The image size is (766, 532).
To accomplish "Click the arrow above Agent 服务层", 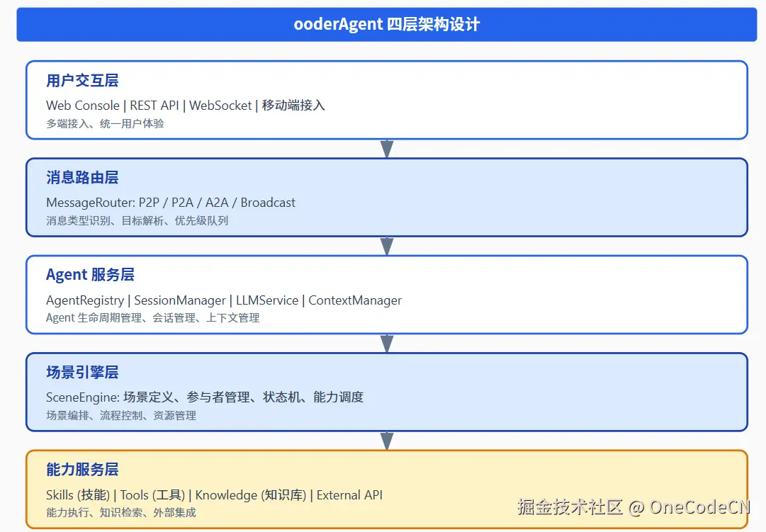I will pyautogui.click(x=386, y=245).
